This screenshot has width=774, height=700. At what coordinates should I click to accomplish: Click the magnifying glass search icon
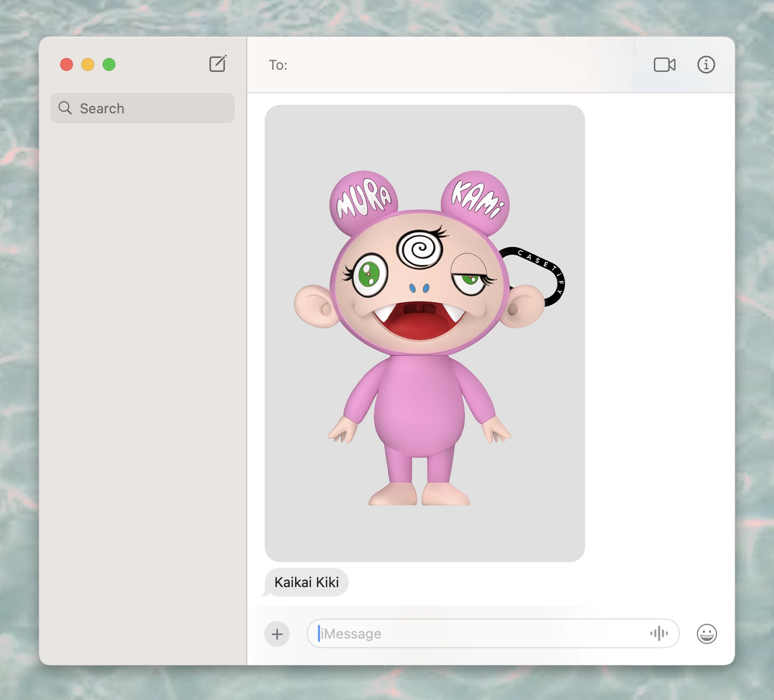tap(65, 108)
